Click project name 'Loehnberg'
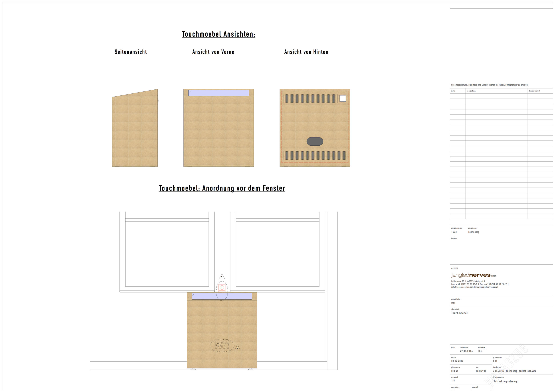Screen dimensions: 555x392 coord(474,232)
